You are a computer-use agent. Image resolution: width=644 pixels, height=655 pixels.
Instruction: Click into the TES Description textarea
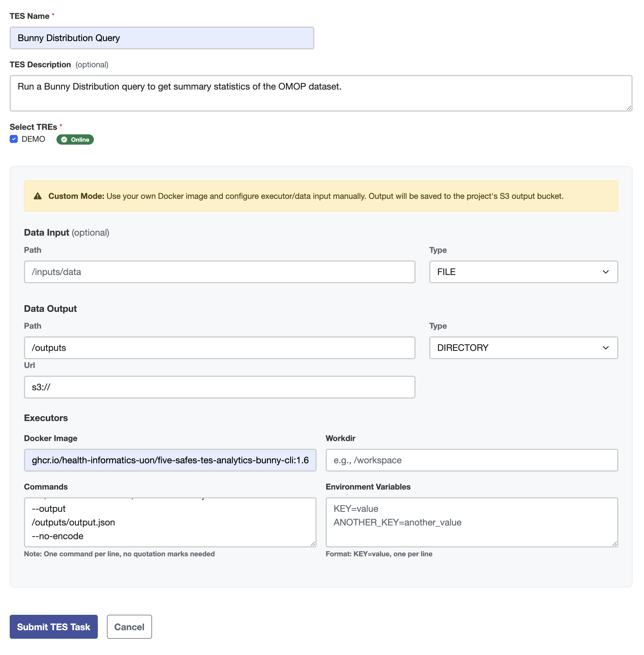[x=321, y=93]
